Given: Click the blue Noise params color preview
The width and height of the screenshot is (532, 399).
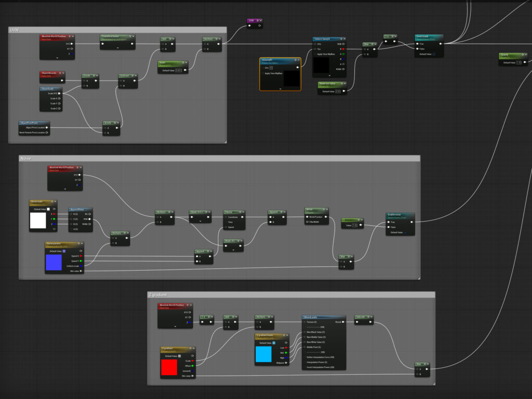Looking at the screenshot, I should pyautogui.click(x=54, y=262).
